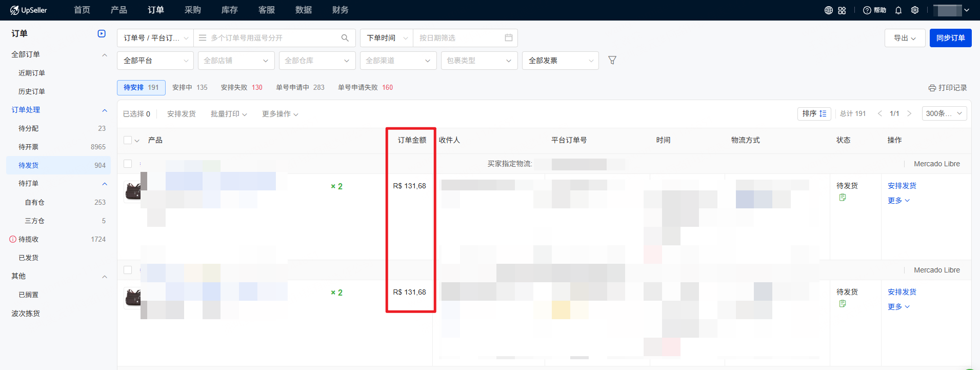Open notifications bell icon
This screenshot has width=980, height=370.
(898, 10)
